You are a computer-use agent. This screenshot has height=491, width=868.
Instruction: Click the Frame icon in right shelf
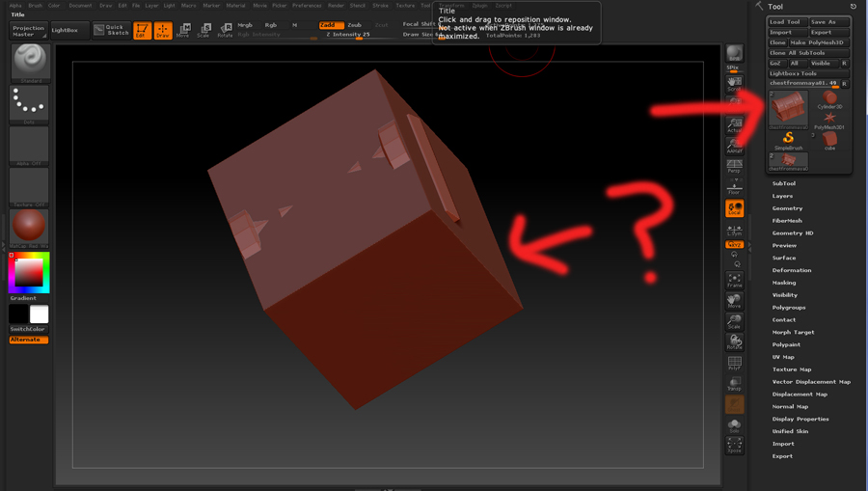(735, 280)
